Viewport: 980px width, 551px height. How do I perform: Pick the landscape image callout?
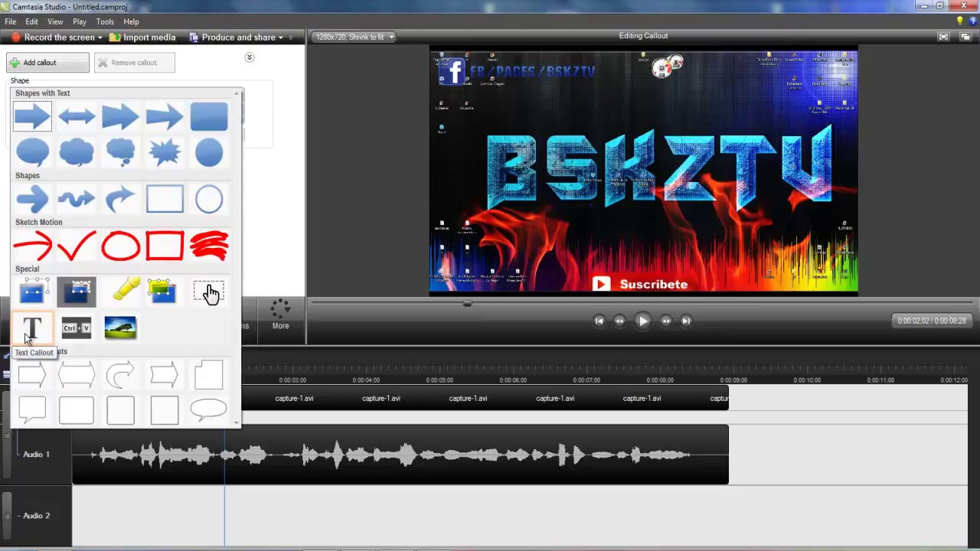[120, 328]
